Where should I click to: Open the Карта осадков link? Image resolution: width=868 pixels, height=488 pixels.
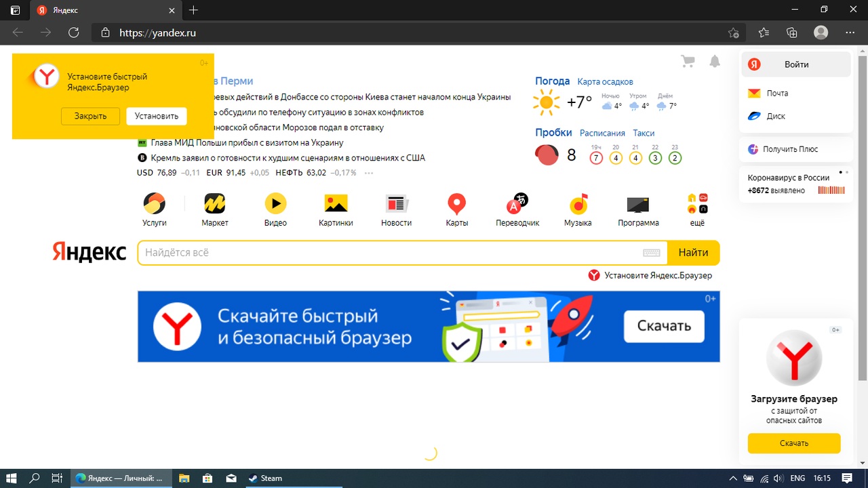point(605,82)
